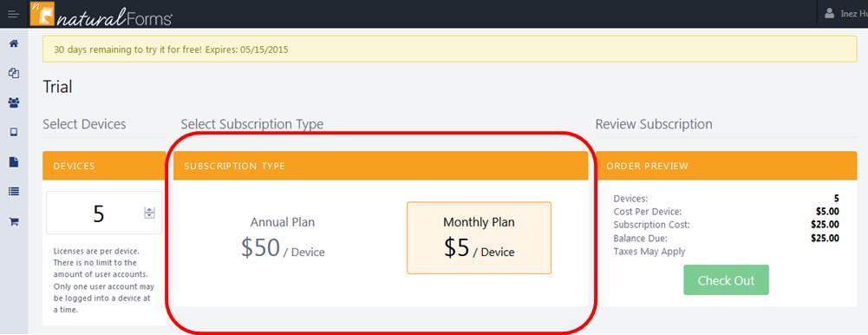Open the single file sidebar icon
Screen dimensions: 868x335
coord(14,161)
